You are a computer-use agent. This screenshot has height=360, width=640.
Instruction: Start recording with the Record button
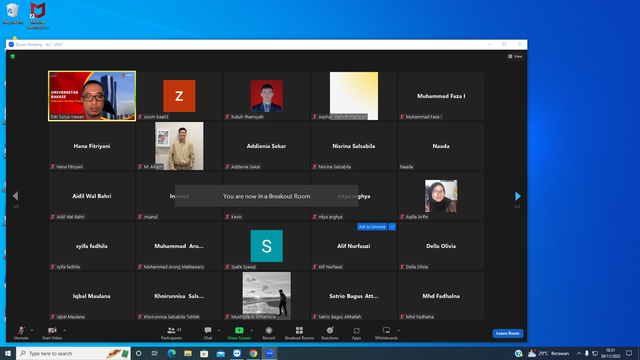pyautogui.click(x=269, y=333)
